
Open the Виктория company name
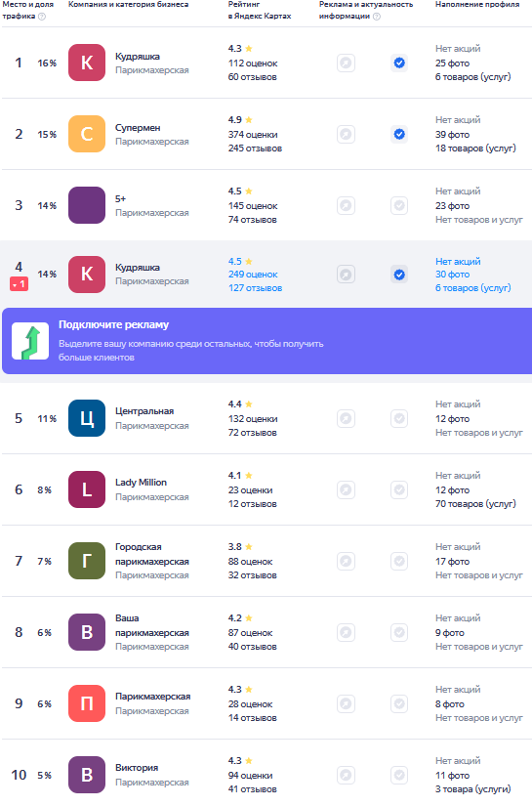[136, 768]
